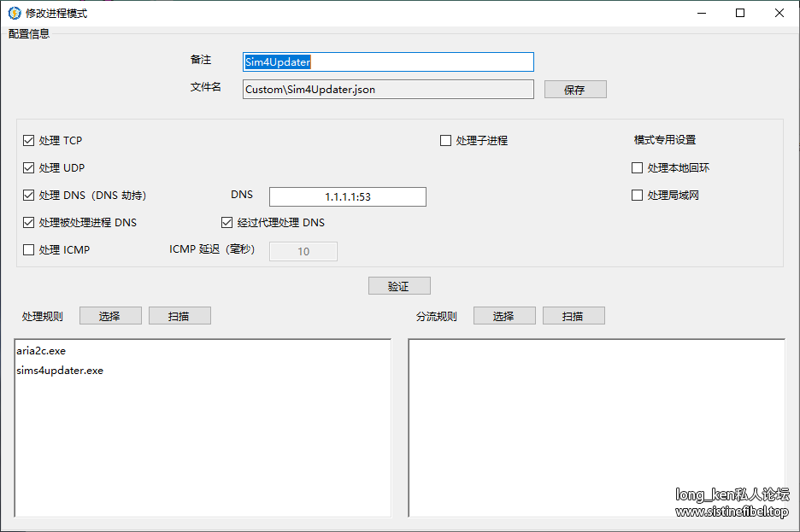The image size is (800, 532).
Task: Click the app icon in the title bar
Action: tap(15, 13)
